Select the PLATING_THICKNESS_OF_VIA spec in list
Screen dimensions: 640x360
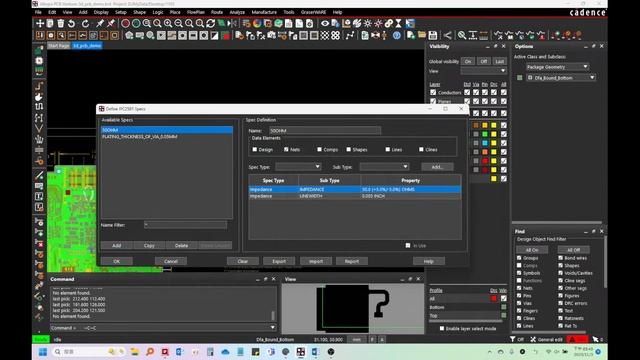pyautogui.click(x=167, y=137)
